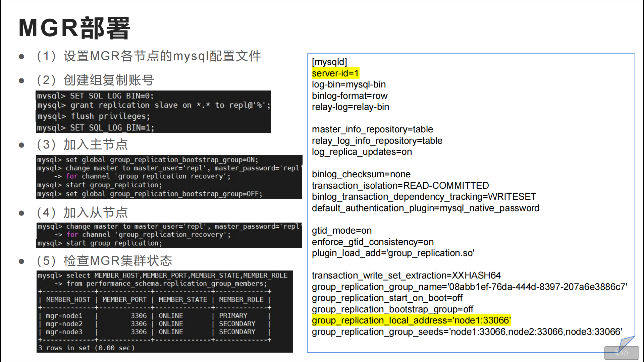
Task: Click the grant replication slave command line
Action: (x=153, y=105)
